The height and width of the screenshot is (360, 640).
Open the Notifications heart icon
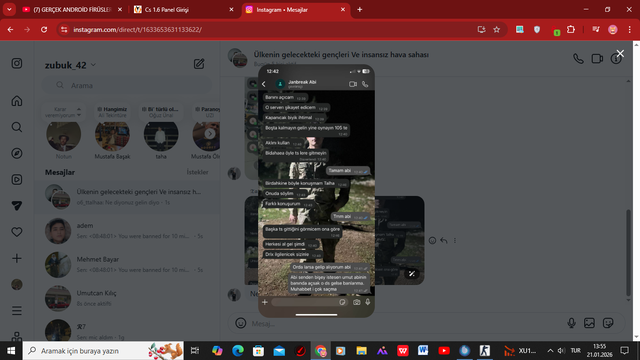click(17, 232)
